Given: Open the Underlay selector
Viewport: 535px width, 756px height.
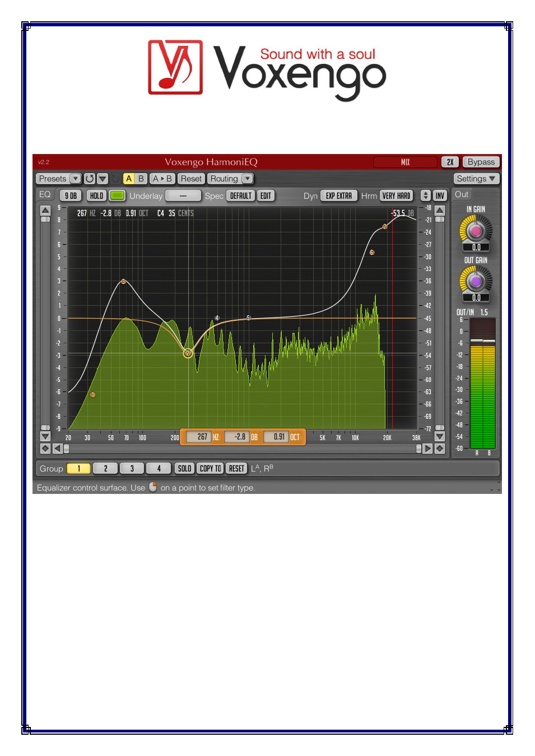Looking at the screenshot, I should pos(183,196).
